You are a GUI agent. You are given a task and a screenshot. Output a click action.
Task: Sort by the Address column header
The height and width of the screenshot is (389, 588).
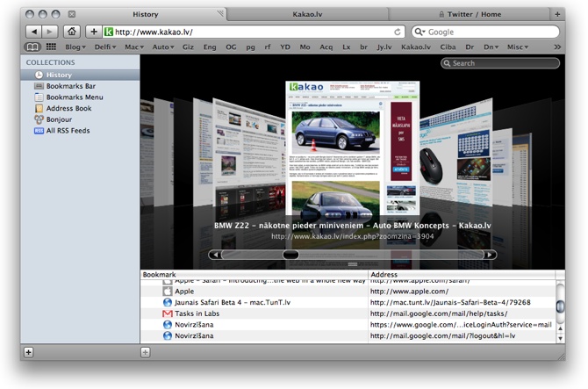462,275
